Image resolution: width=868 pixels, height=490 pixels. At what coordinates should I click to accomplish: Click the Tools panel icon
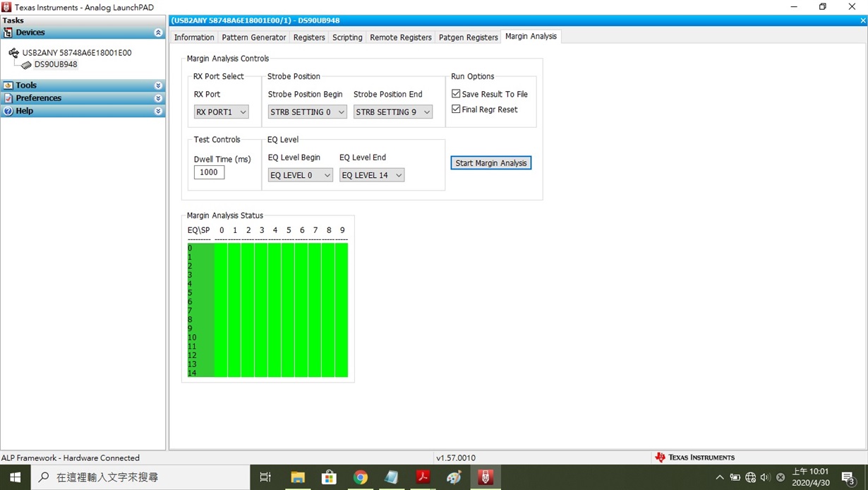pyautogui.click(x=8, y=85)
